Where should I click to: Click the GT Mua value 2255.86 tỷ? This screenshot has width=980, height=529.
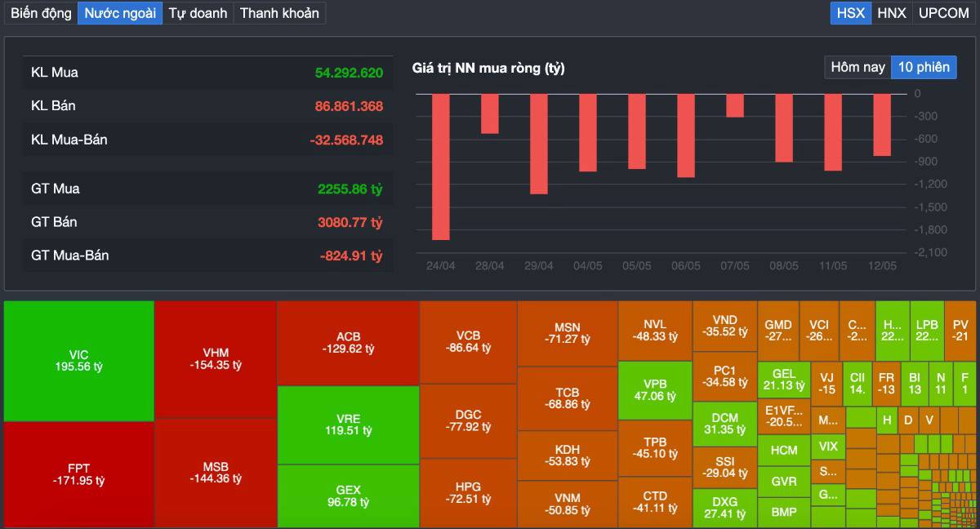[x=350, y=189]
